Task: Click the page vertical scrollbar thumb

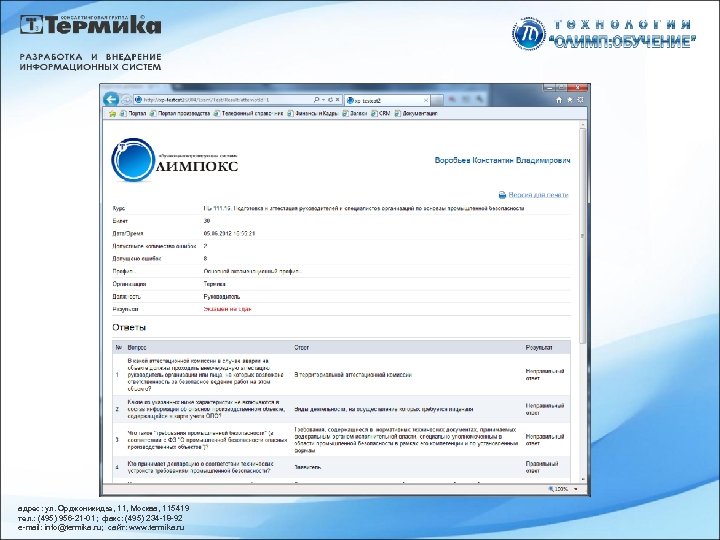Action: coord(582,235)
